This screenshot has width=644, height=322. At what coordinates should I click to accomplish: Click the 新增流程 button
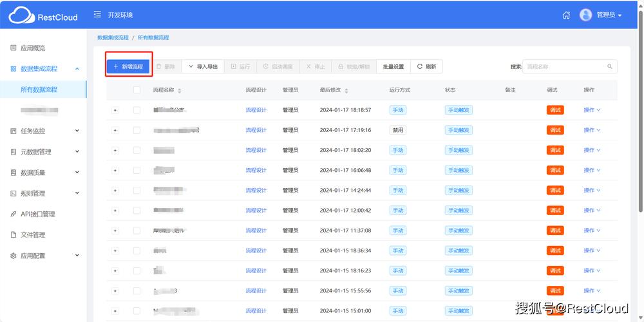click(x=128, y=66)
